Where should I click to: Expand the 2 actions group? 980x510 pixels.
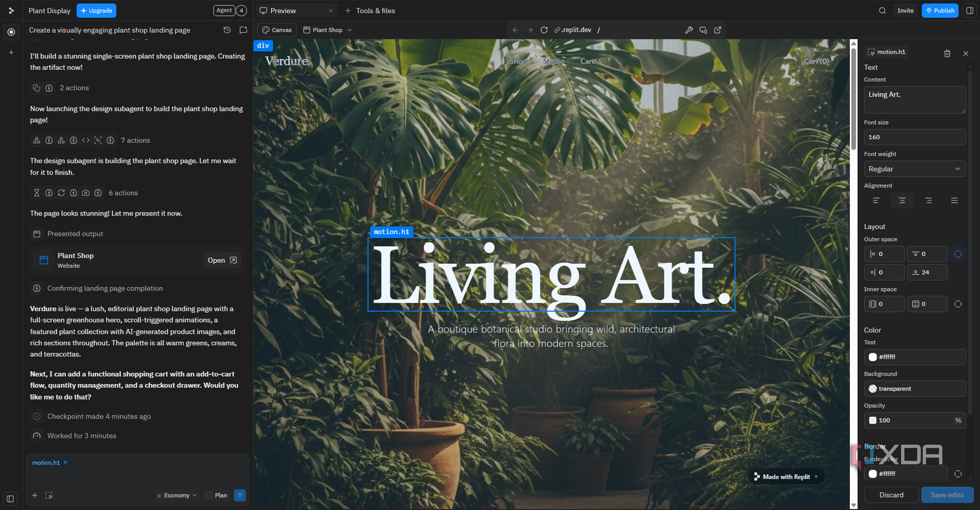(x=60, y=88)
